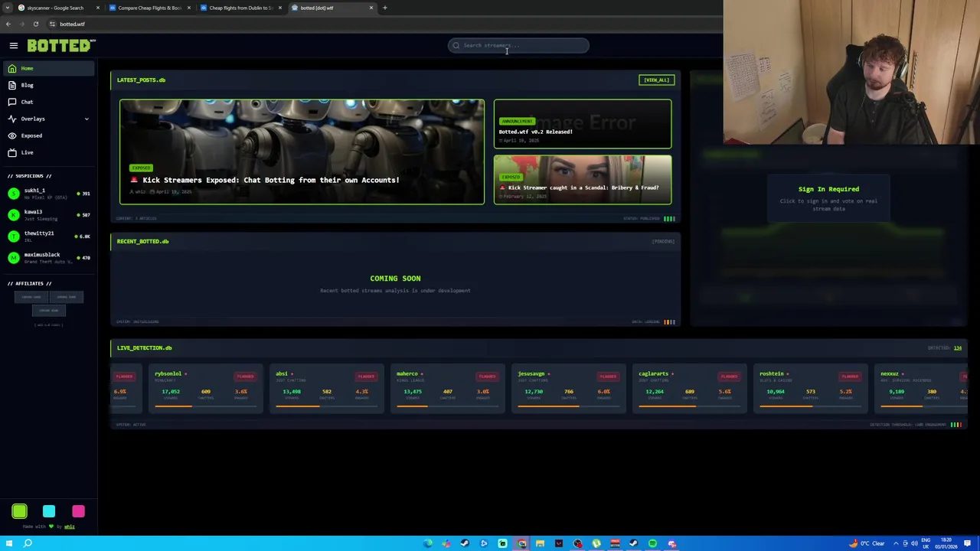Open the Exposed page from sidebar
Screen dimensions: 980x551
pos(49,135)
